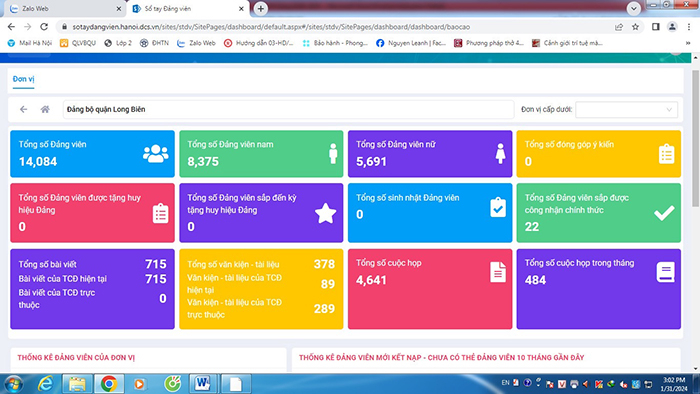Open a new browser tab with plus icon
Image resolution: width=700 pixels, height=394 pixels.
pos(261,8)
